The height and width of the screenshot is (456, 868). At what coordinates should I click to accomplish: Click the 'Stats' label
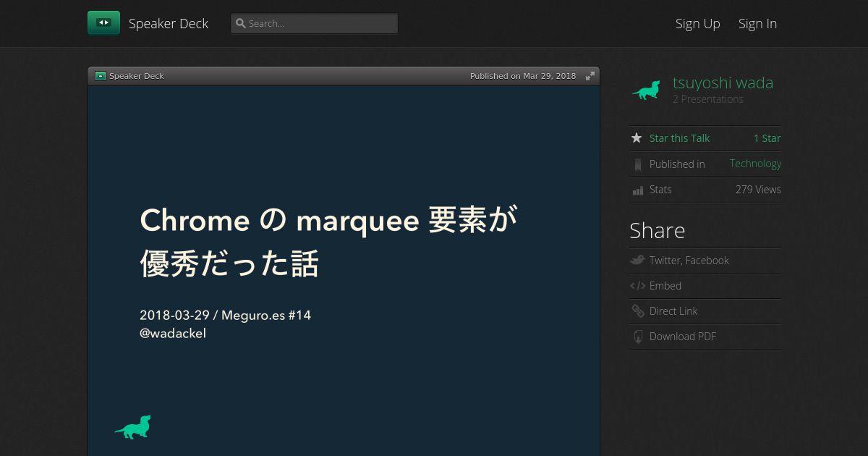tap(660, 190)
